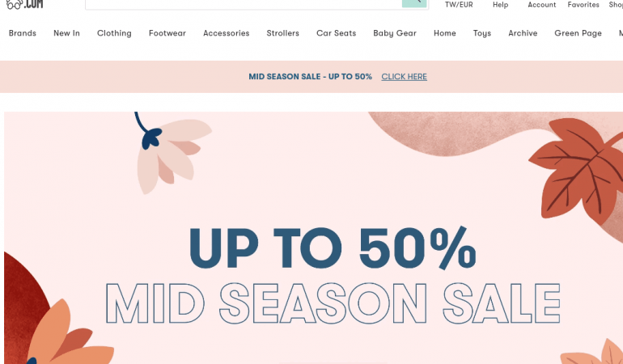Image resolution: width=623 pixels, height=364 pixels.
Task: Go to Account in the header
Action: point(541,5)
